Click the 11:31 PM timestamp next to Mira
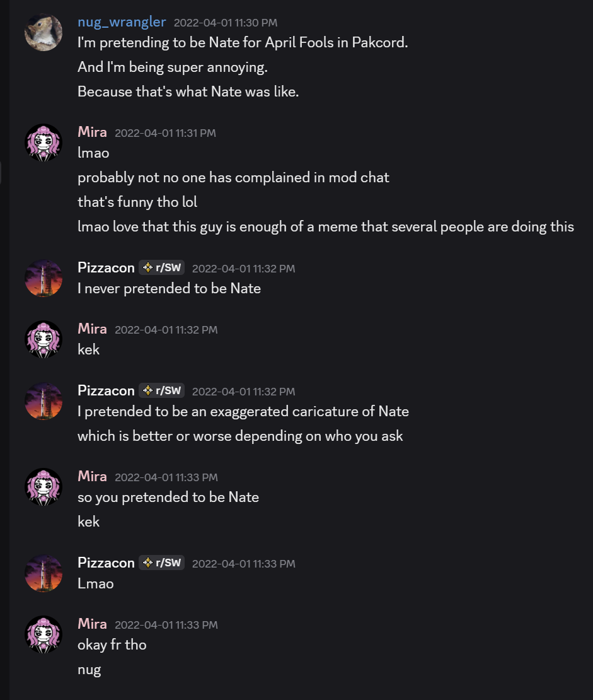 pos(165,133)
